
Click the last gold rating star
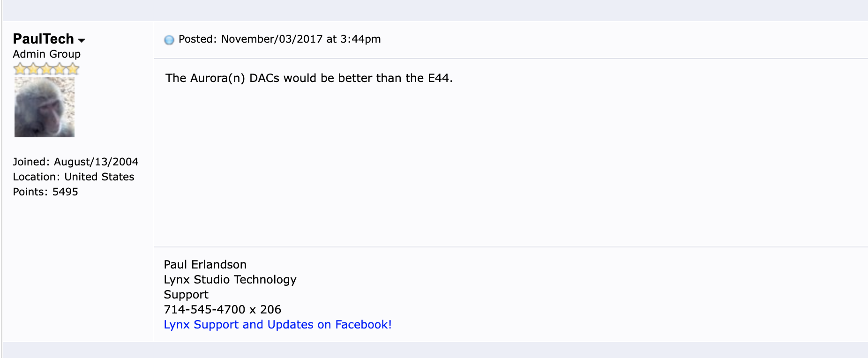[x=73, y=69]
